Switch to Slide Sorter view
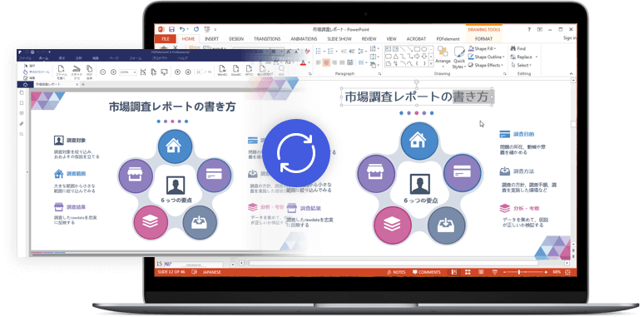644x317 pixels. click(468, 272)
